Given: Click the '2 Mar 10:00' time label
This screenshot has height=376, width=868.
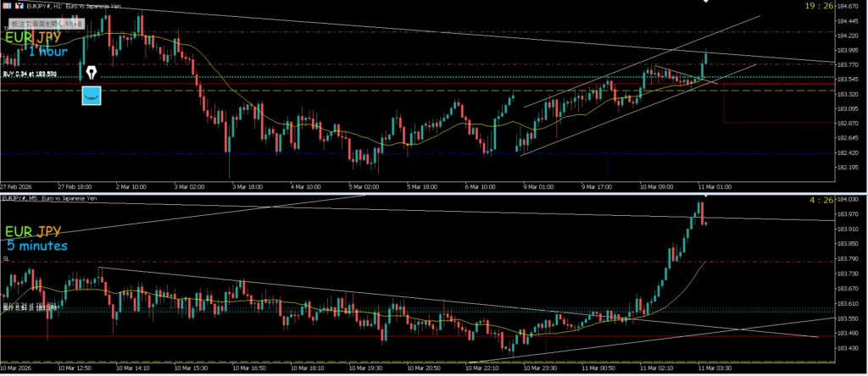Looking at the screenshot, I should pos(131,187).
